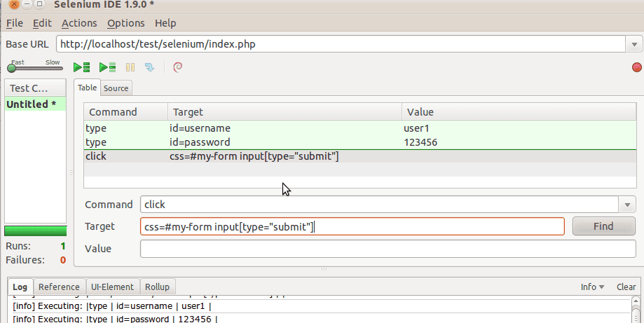644x323 pixels.
Task: Click the Find button
Action: point(603,226)
